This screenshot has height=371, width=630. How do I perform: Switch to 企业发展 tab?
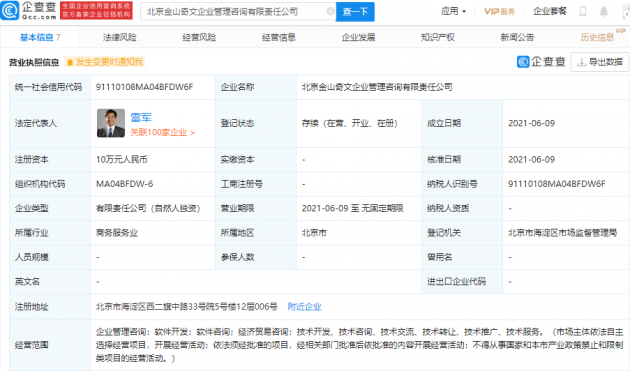(358, 37)
